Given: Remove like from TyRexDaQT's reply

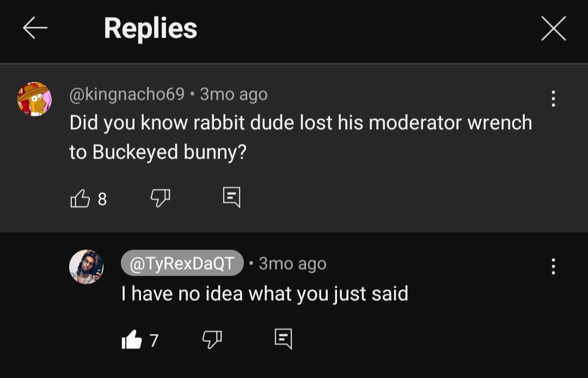Looking at the screenshot, I should [131, 340].
